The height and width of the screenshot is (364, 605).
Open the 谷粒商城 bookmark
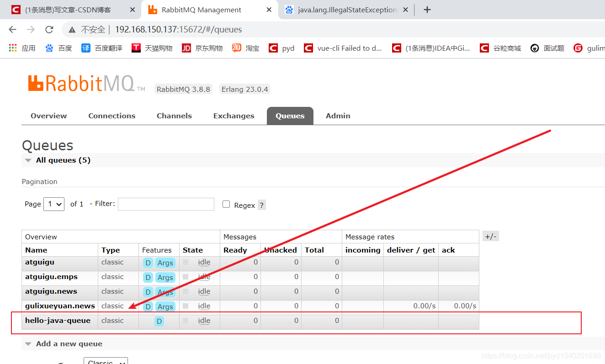(500, 48)
